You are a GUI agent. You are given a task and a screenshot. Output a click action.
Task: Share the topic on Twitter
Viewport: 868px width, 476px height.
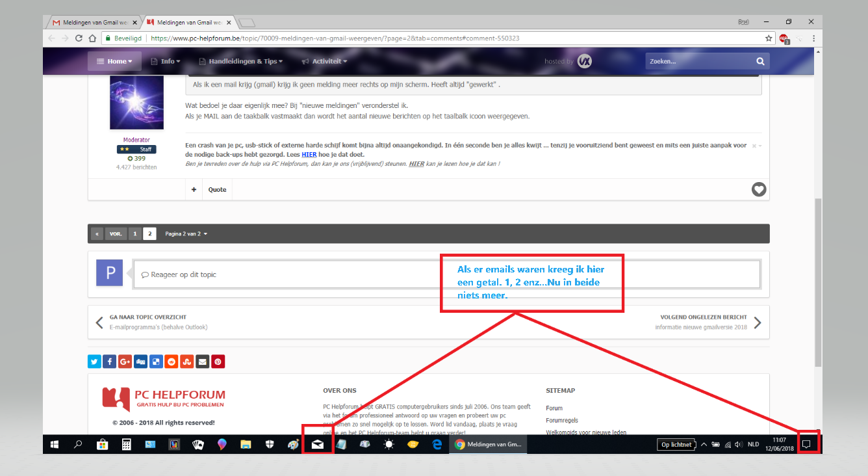(95, 362)
